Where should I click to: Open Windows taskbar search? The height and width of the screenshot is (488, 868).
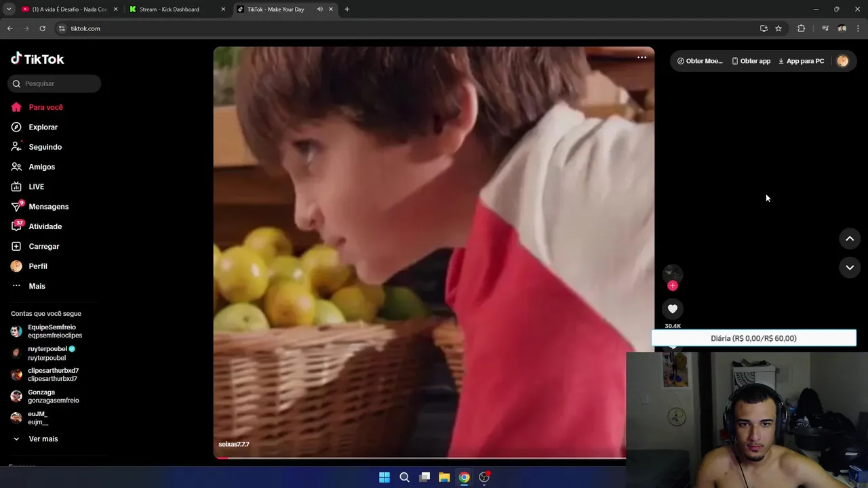(x=404, y=477)
